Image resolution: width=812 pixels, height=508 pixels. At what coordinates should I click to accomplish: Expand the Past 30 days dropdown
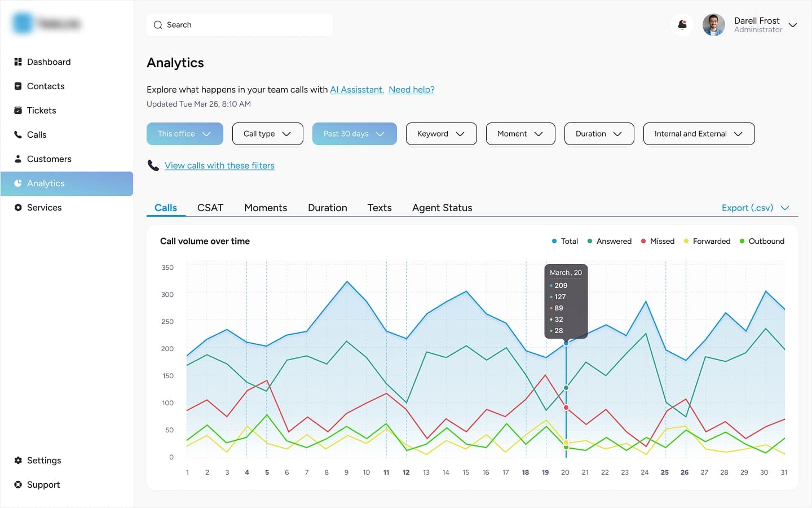click(x=354, y=134)
